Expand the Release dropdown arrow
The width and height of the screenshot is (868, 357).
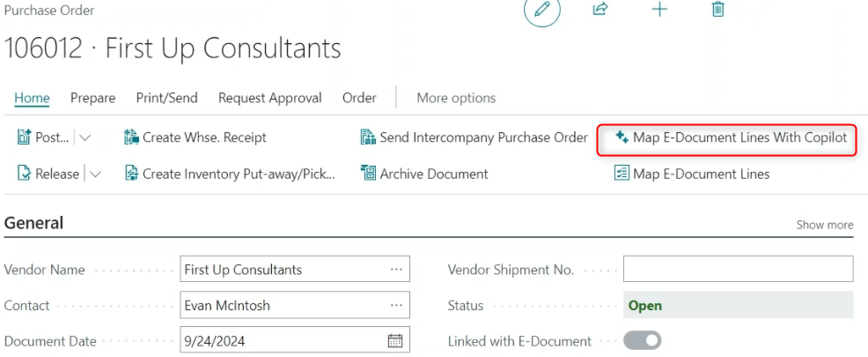(95, 174)
